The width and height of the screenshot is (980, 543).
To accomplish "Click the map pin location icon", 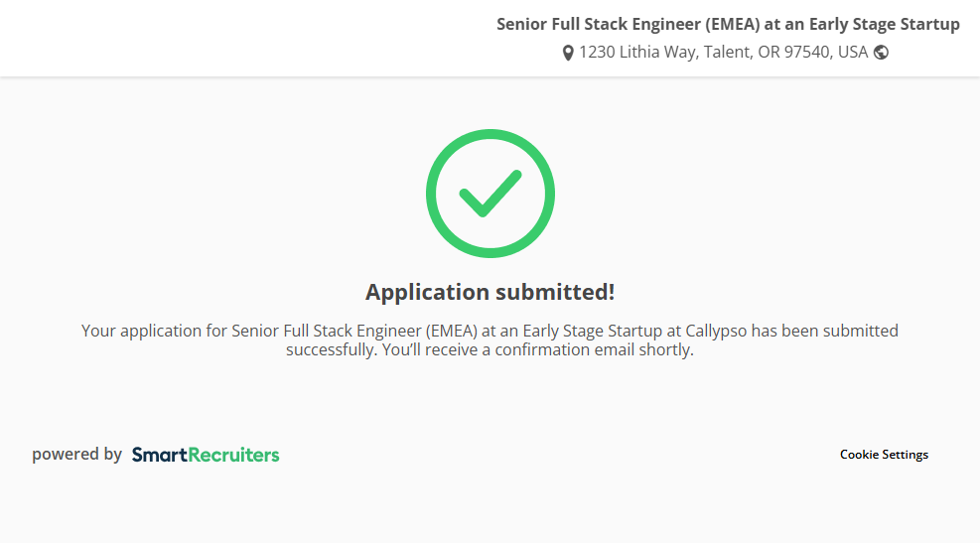I will (568, 53).
